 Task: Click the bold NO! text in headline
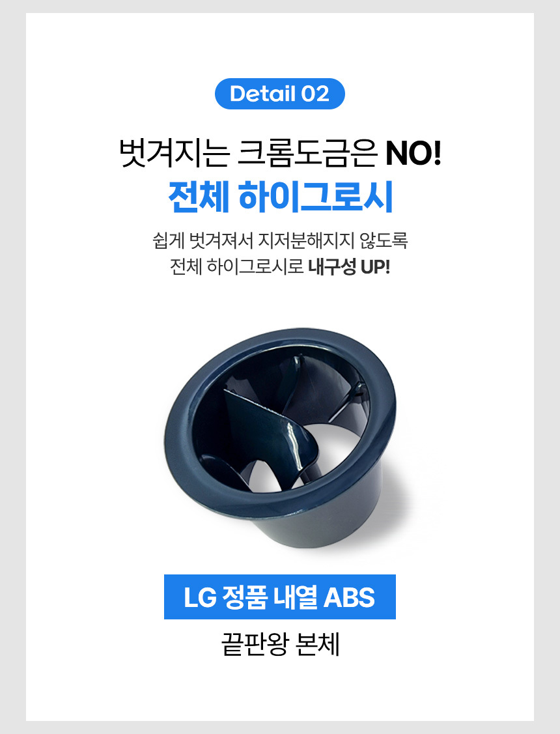pos(413,152)
